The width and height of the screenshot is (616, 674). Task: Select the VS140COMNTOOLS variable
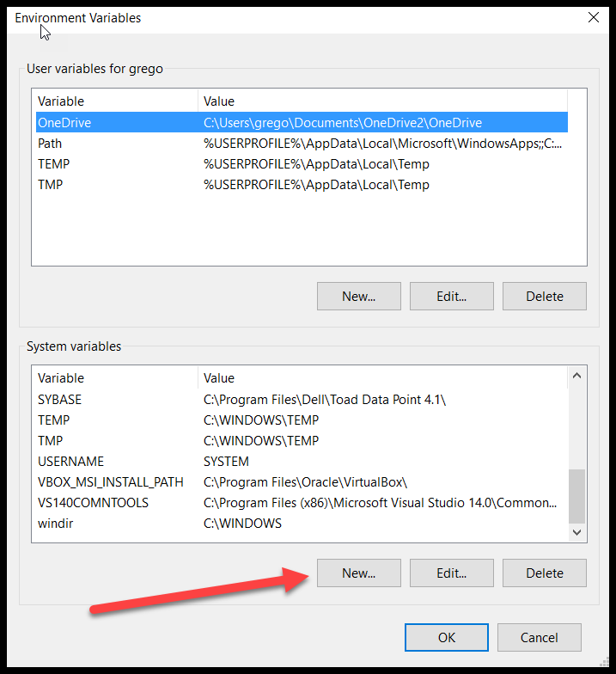coord(302,502)
